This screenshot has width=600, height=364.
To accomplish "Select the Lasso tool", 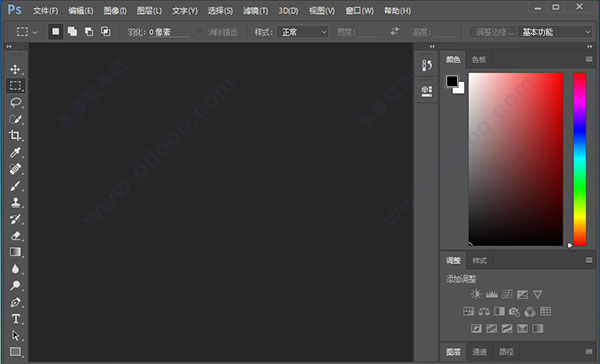I will click(x=15, y=103).
